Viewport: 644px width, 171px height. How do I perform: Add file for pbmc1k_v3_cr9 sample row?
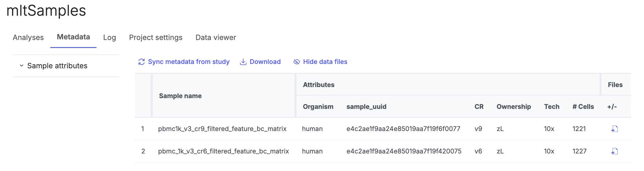tap(614, 129)
